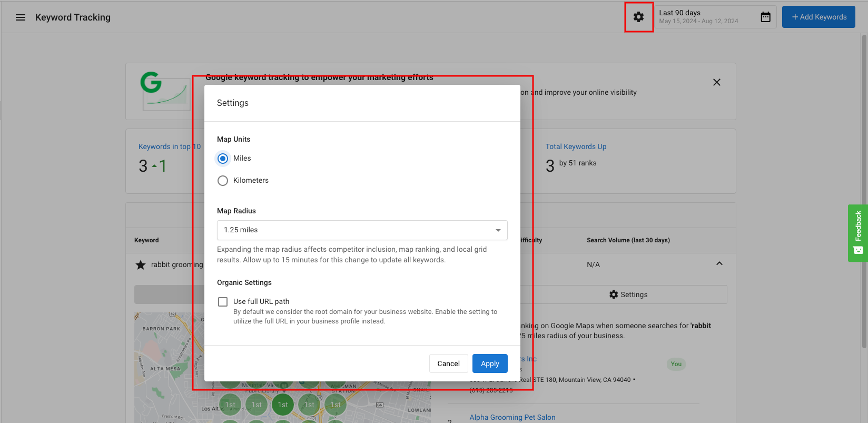Select the Kilometers radio button

pos(223,181)
